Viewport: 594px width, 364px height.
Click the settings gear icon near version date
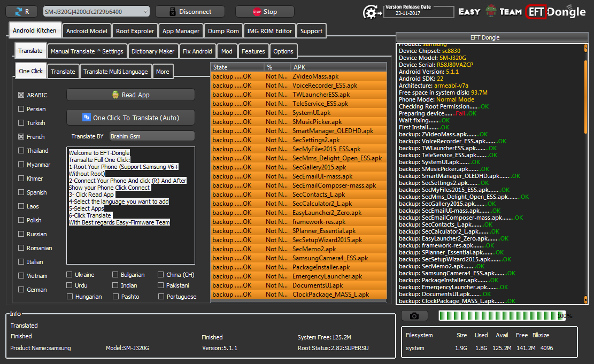pos(372,12)
